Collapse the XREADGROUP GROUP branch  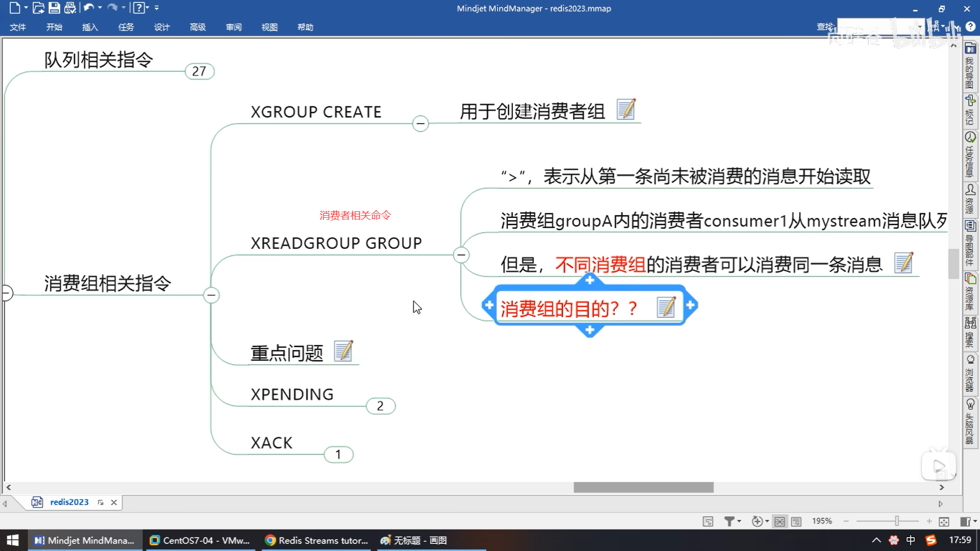(x=461, y=255)
